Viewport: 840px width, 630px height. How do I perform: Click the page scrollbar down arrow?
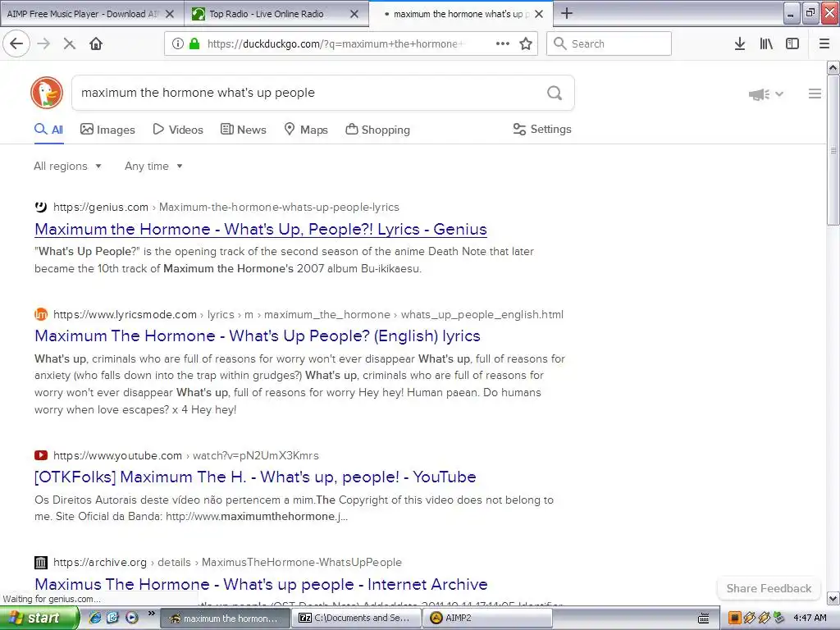point(833,598)
